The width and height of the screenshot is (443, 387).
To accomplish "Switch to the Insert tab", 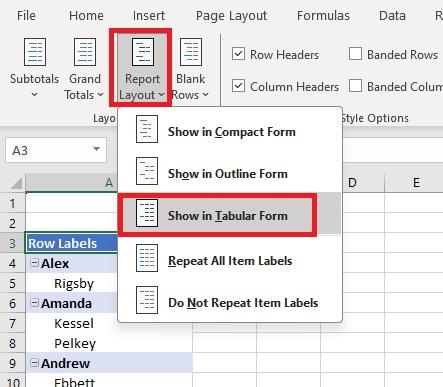I will (x=149, y=15).
